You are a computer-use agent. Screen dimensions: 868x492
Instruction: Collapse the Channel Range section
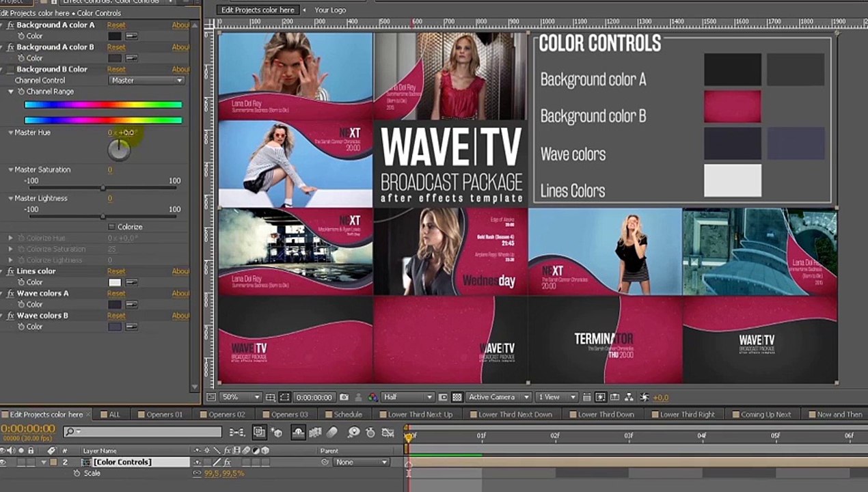(x=11, y=92)
